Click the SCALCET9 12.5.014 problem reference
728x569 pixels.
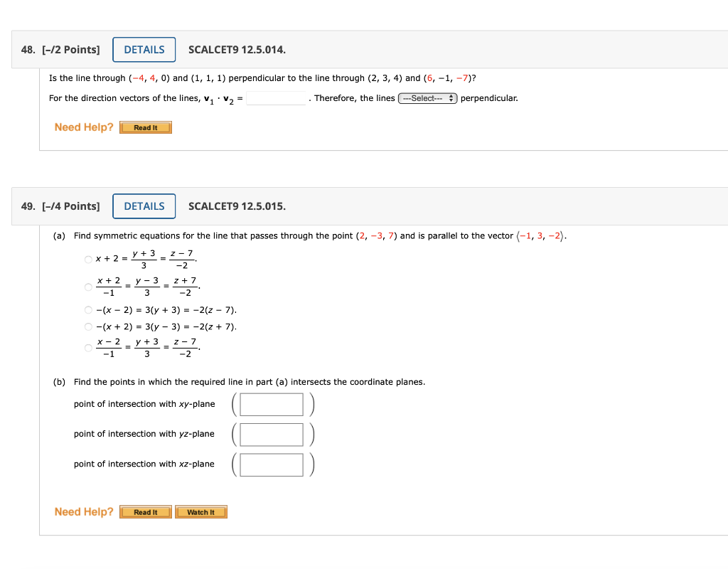[x=237, y=49]
